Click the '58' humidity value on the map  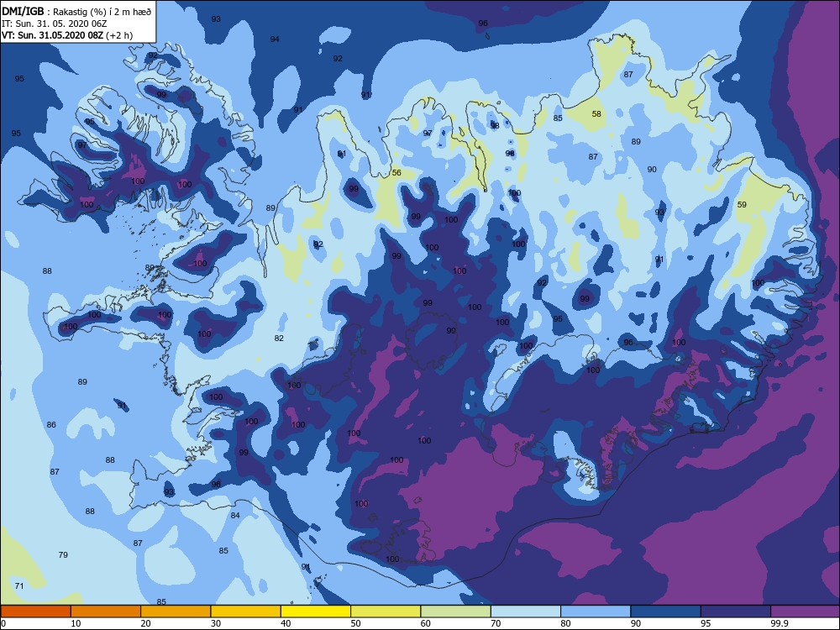coord(596,114)
